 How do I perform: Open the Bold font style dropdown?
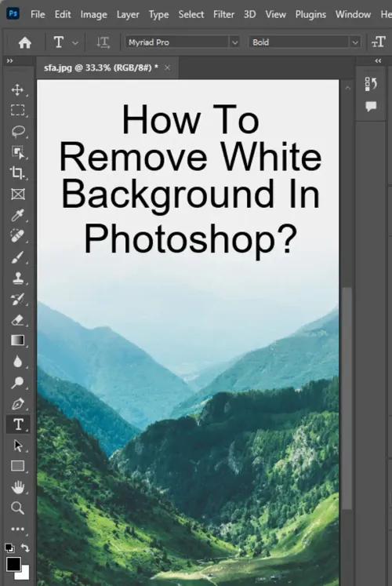click(x=355, y=42)
